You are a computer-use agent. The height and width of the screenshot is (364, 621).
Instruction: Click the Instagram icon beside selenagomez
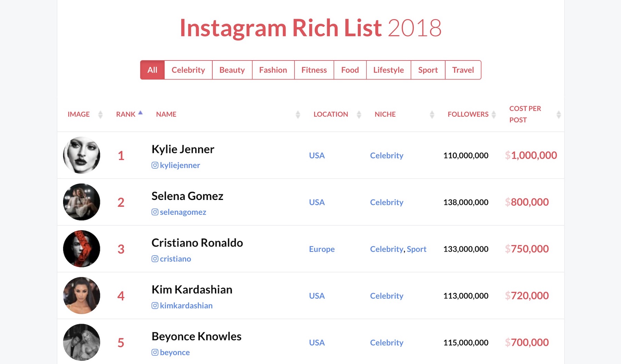coord(155,212)
